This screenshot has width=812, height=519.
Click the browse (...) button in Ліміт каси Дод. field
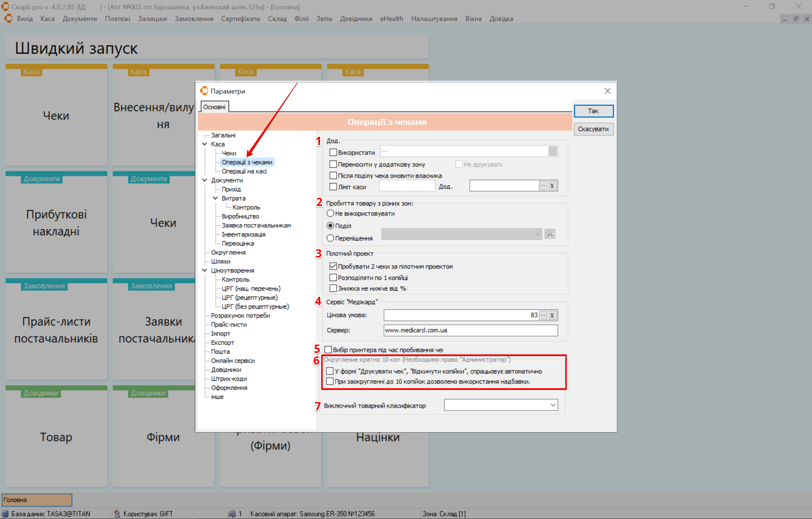543,186
